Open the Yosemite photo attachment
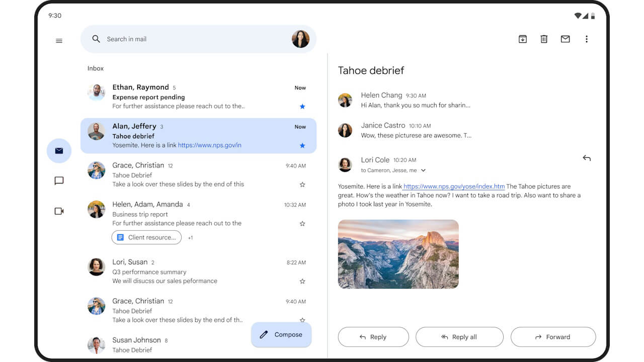644x362 pixels. click(398, 254)
